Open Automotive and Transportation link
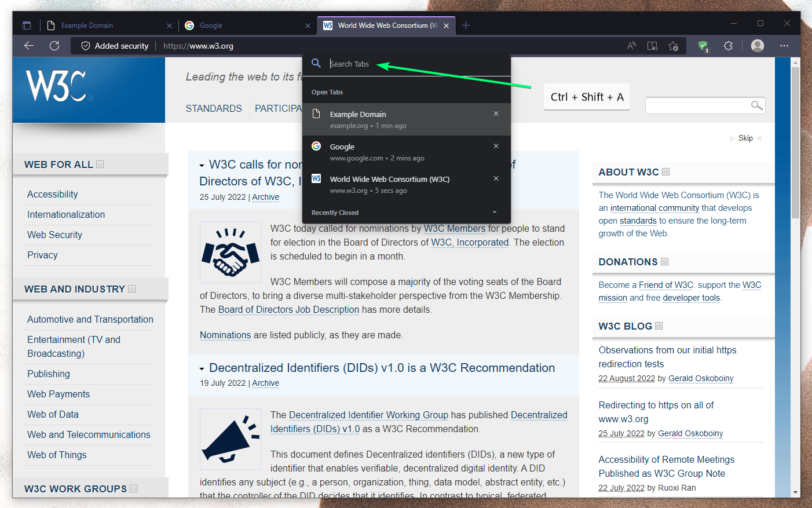 [x=90, y=319]
